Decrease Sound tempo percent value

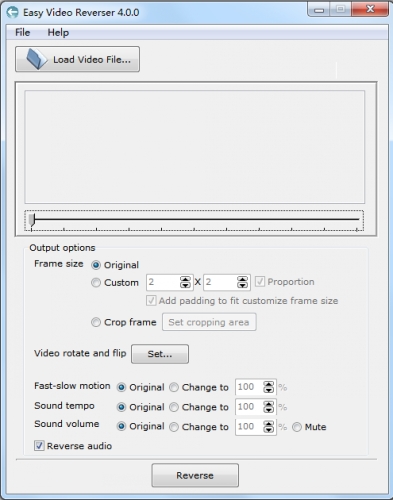tap(269, 410)
